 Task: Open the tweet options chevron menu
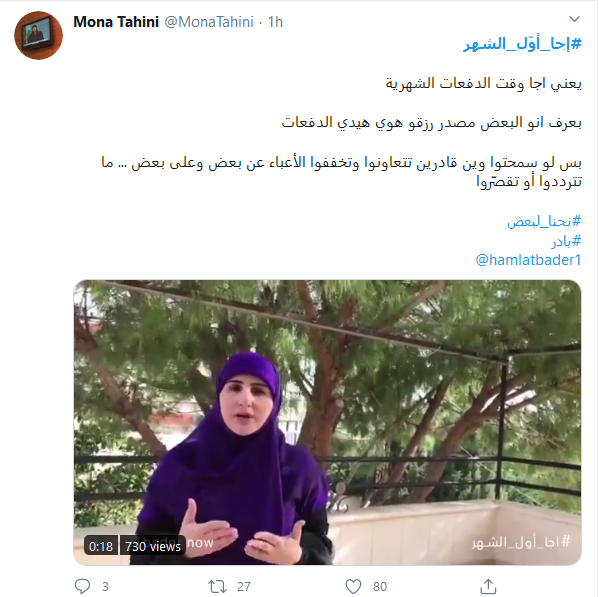[574, 19]
